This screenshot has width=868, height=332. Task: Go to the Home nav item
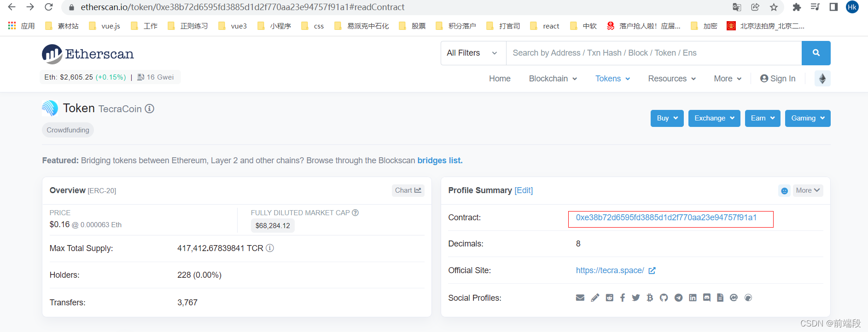tap(500, 79)
